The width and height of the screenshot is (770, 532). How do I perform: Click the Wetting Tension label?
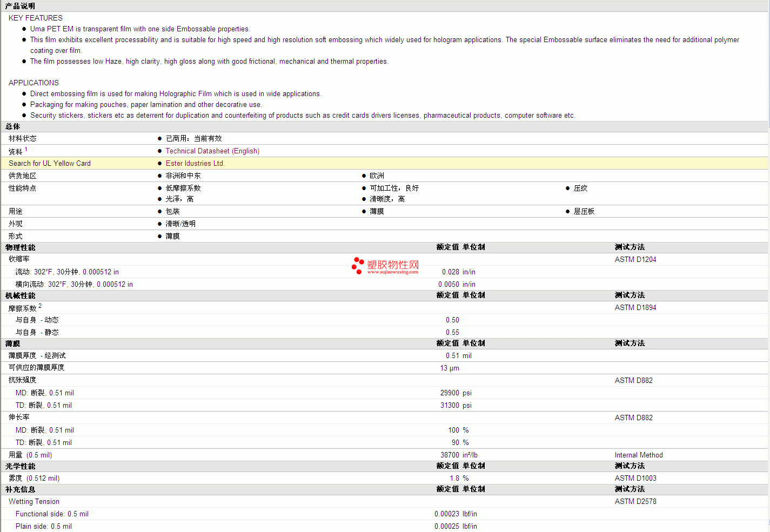click(x=34, y=502)
